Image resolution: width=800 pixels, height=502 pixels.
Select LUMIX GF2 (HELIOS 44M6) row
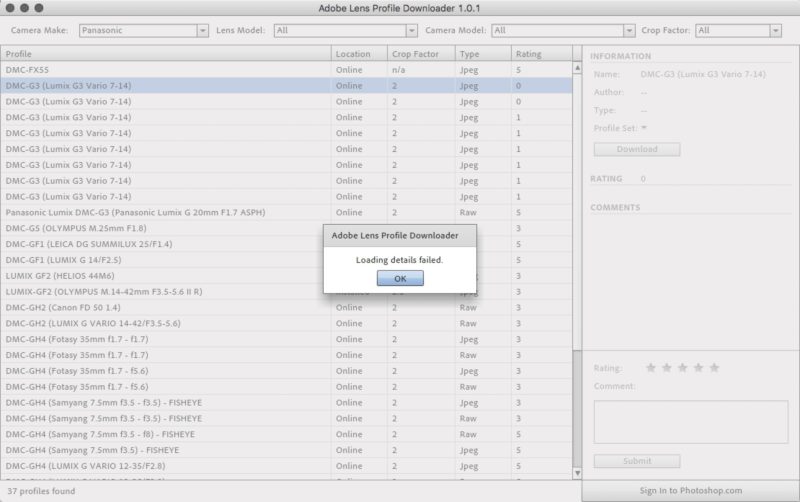coord(286,275)
